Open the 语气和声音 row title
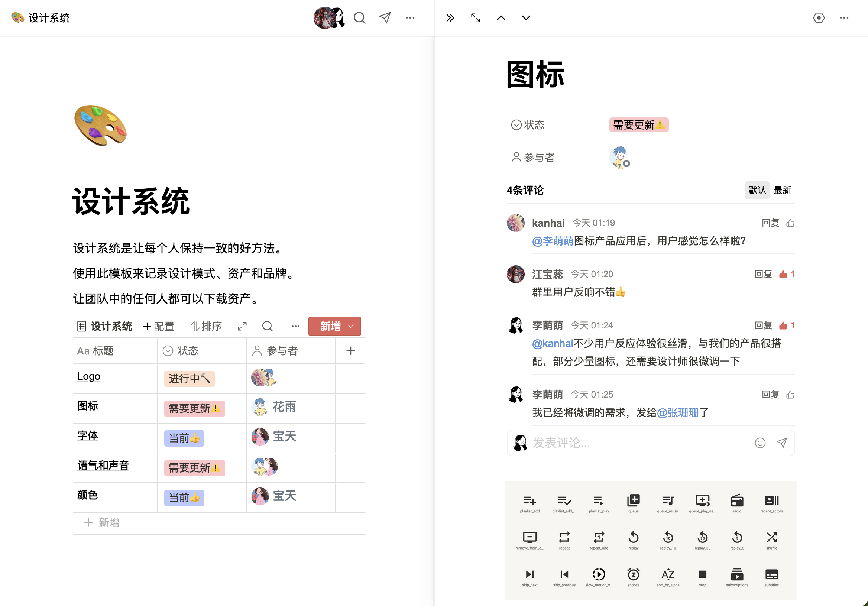Image resolution: width=868 pixels, height=606 pixels. pyautogui.click(x=103, y=466)
